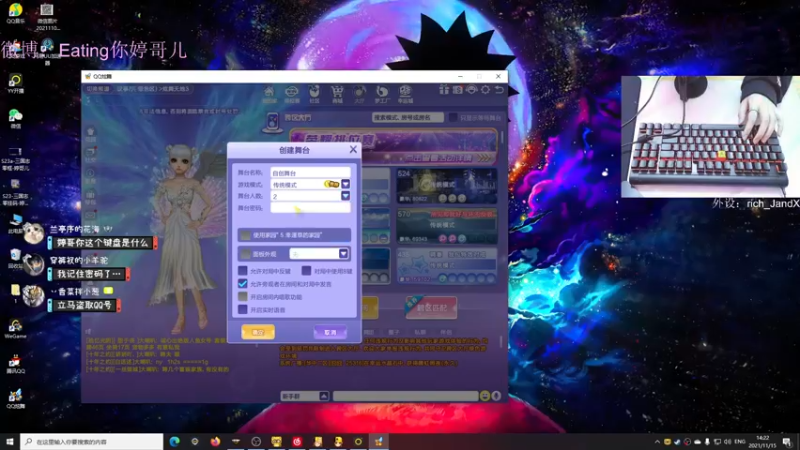Open the second face-shaped top bar icon
The image size is (800, 450).
click(x=291, y=94)
